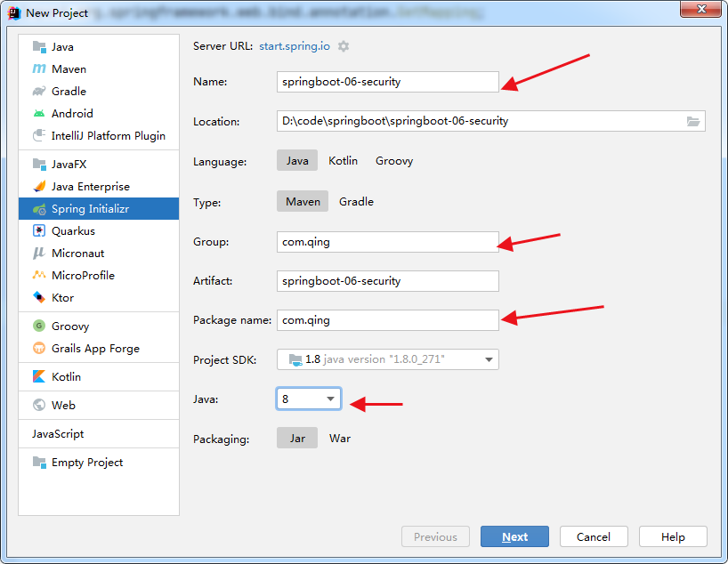Click the MicroProfile icon
728x564 pixels.
point(39,275)
